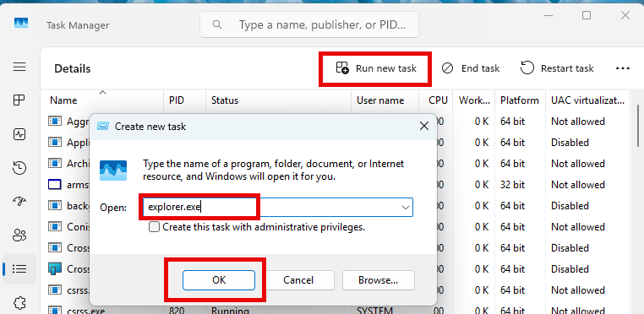The width and height of the screenshot is (644, 314).
Task: Click the Run new task button
Action: point(376,68)
